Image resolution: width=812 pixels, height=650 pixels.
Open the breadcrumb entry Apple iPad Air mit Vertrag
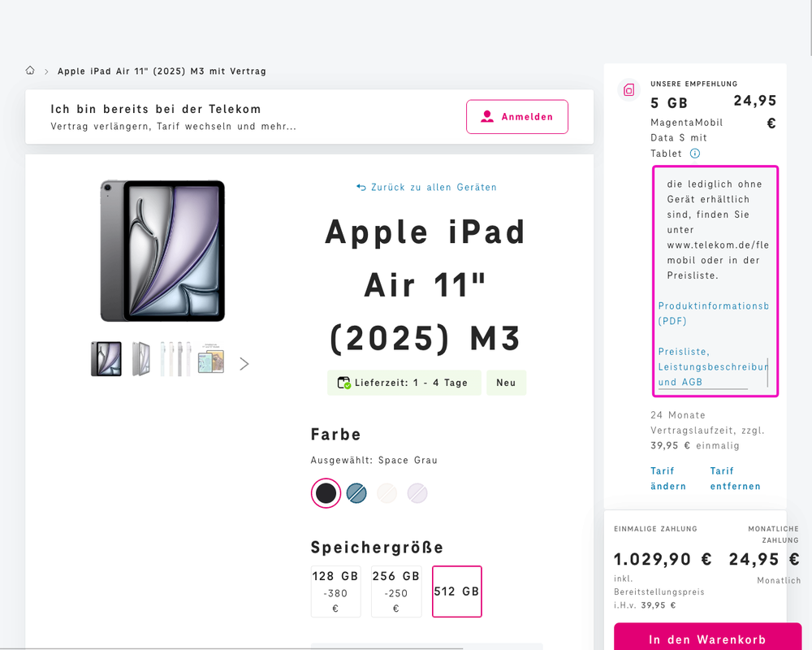[162, 71]
